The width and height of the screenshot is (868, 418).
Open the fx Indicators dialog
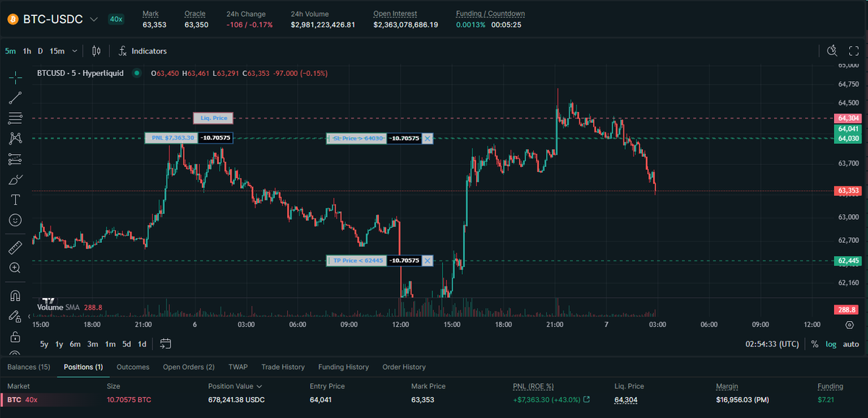pos(142,51)
